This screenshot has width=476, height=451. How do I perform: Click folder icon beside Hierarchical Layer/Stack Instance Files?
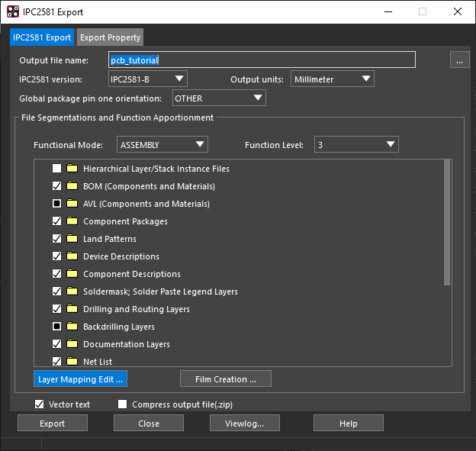coord(72,168)
